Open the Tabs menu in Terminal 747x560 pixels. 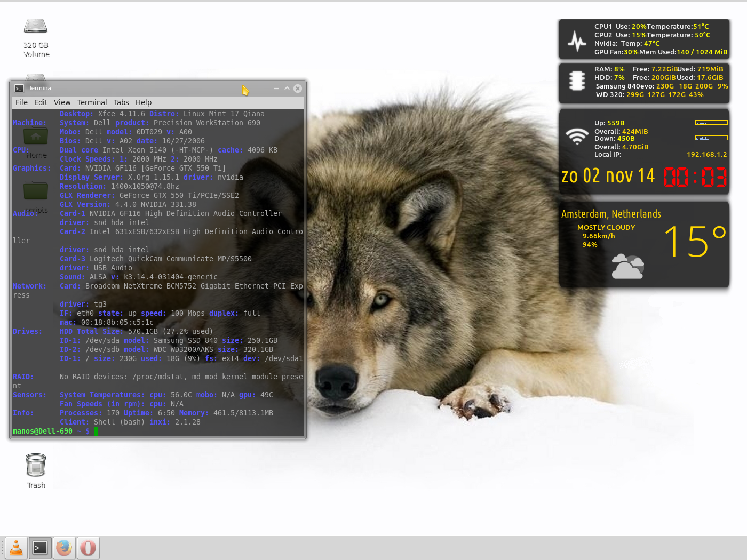(121, 102)
